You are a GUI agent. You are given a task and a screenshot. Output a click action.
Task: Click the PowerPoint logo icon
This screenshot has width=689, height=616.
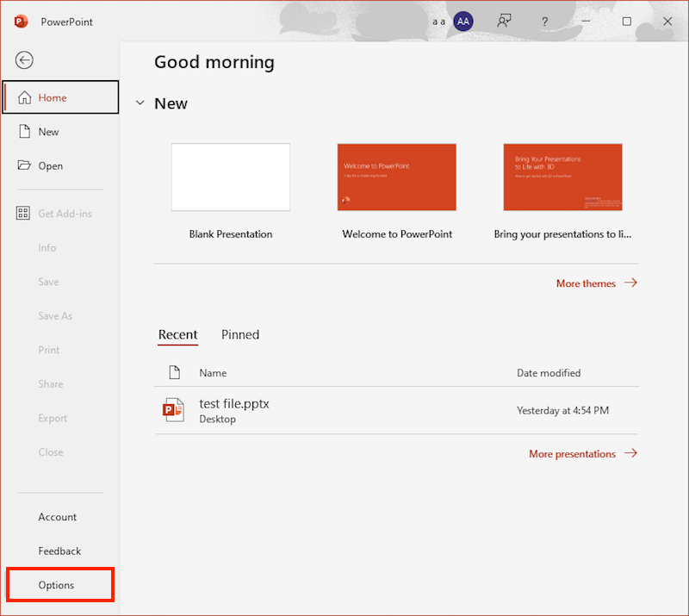coord(21,21)
